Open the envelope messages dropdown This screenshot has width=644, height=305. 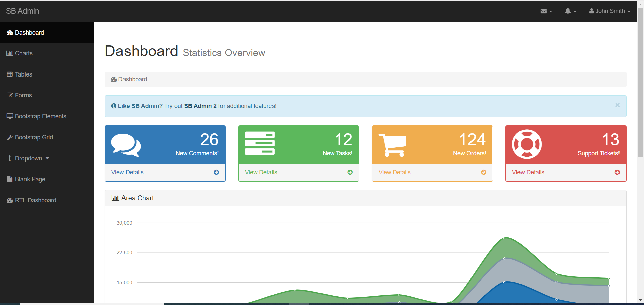(x=546, y=11)
